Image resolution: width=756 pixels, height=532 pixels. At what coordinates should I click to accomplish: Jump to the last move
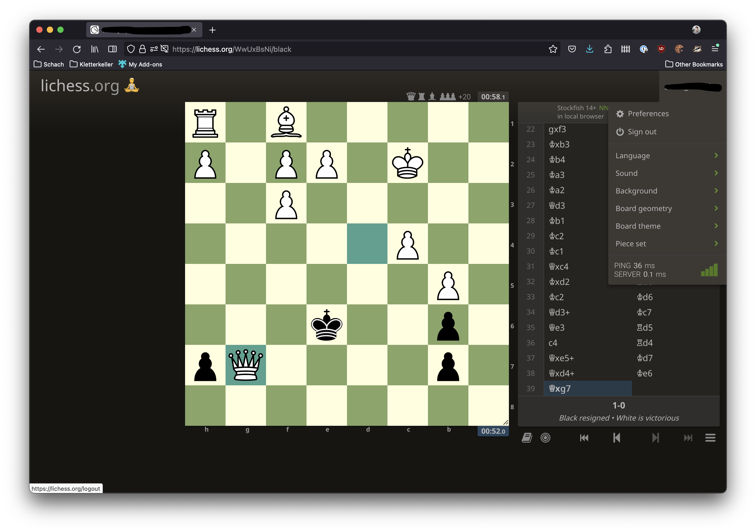688,438
